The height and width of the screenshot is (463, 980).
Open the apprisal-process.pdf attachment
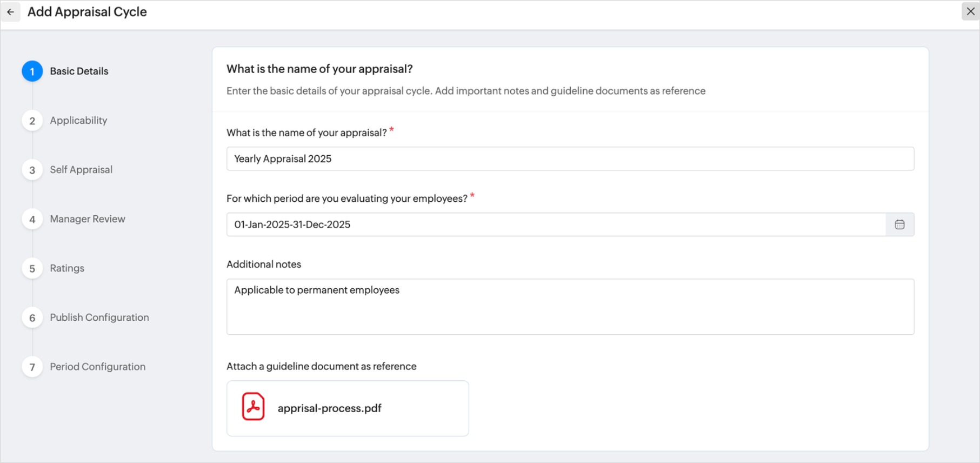[x=330, y=408]
